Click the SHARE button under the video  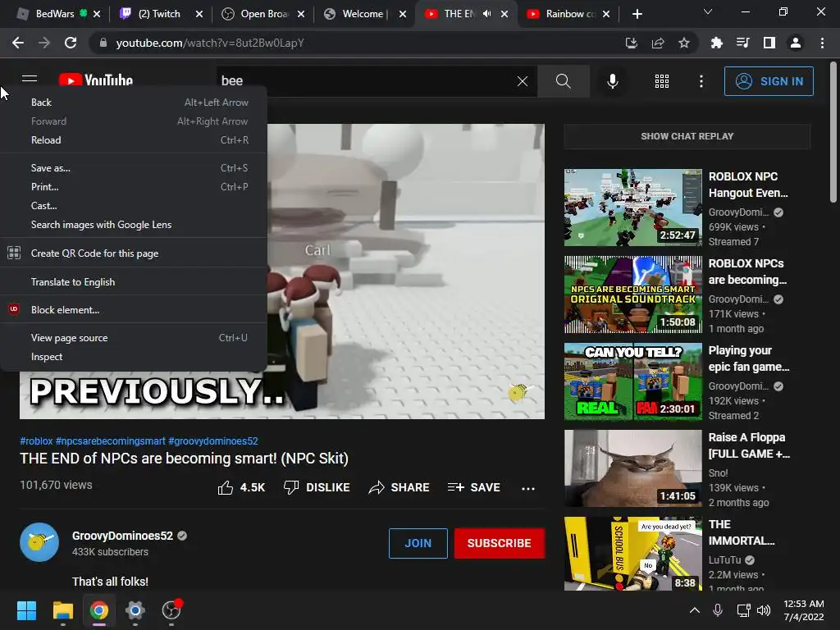399,487
